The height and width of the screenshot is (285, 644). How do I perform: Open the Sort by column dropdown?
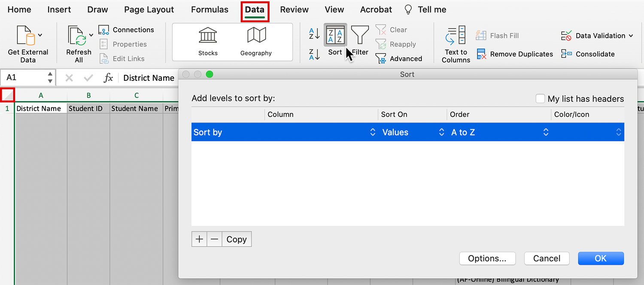pos(372,132)
